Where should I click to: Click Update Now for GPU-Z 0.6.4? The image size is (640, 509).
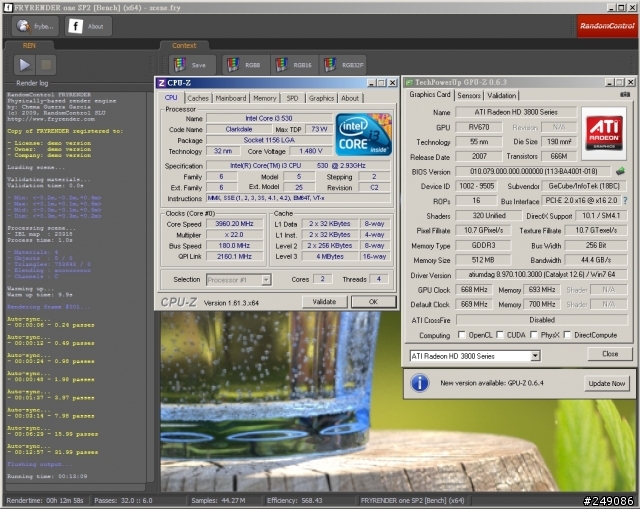point(607,384)
